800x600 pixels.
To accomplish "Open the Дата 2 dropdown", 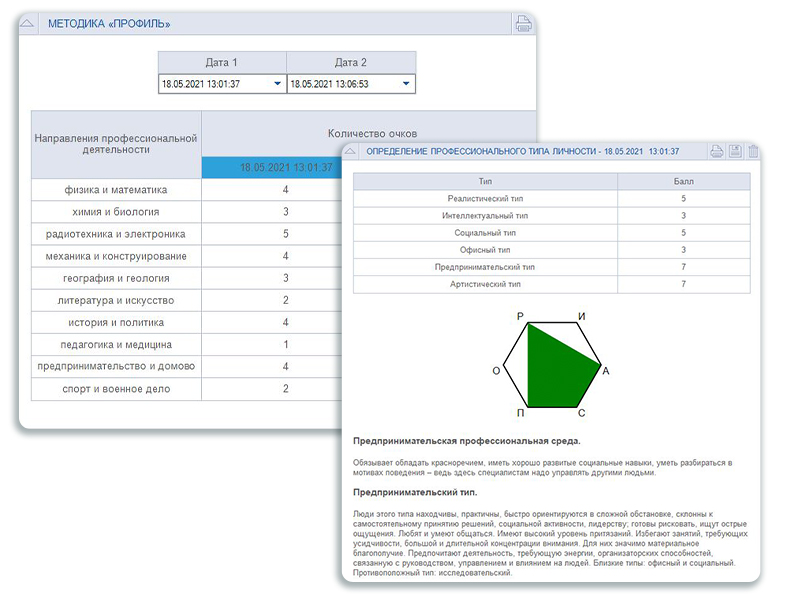I will tap(406, 84).
